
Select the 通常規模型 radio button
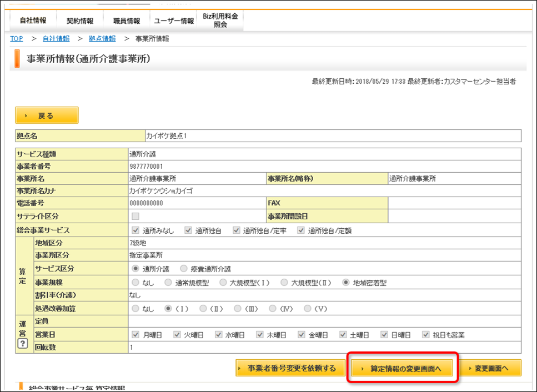[168, 283]
